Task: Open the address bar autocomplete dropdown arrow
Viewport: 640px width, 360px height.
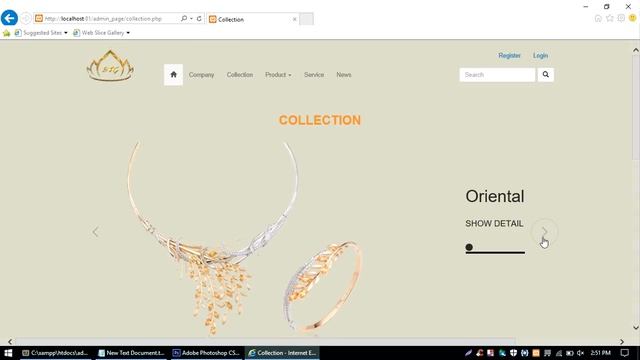Action: (191, 19)
